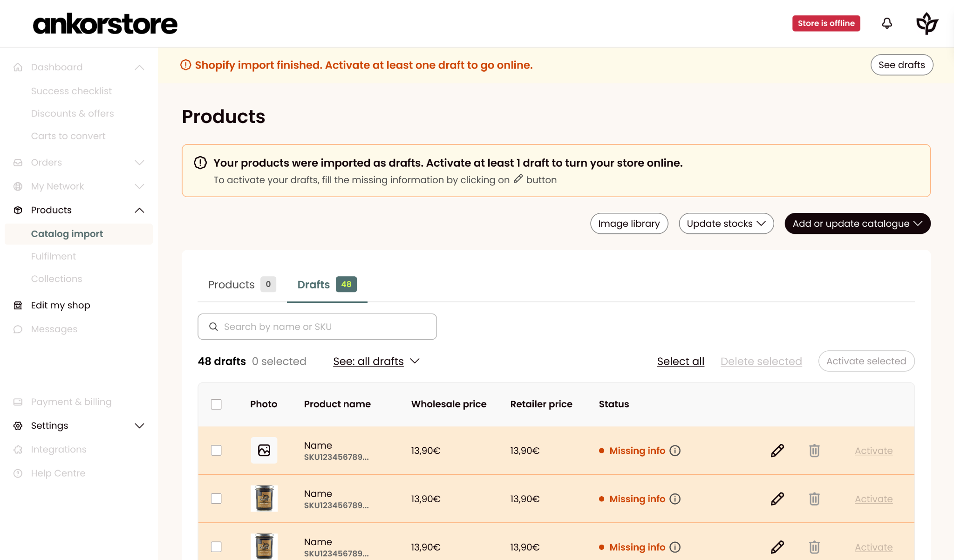Delete the first draft using trash icon
954x560 pixels.
[x=814, y=451]
